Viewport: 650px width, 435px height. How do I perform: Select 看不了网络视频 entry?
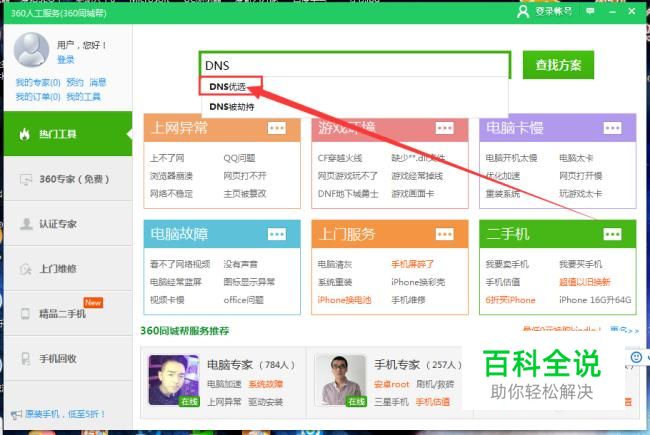pyautogui.click(x=180, y=264)
